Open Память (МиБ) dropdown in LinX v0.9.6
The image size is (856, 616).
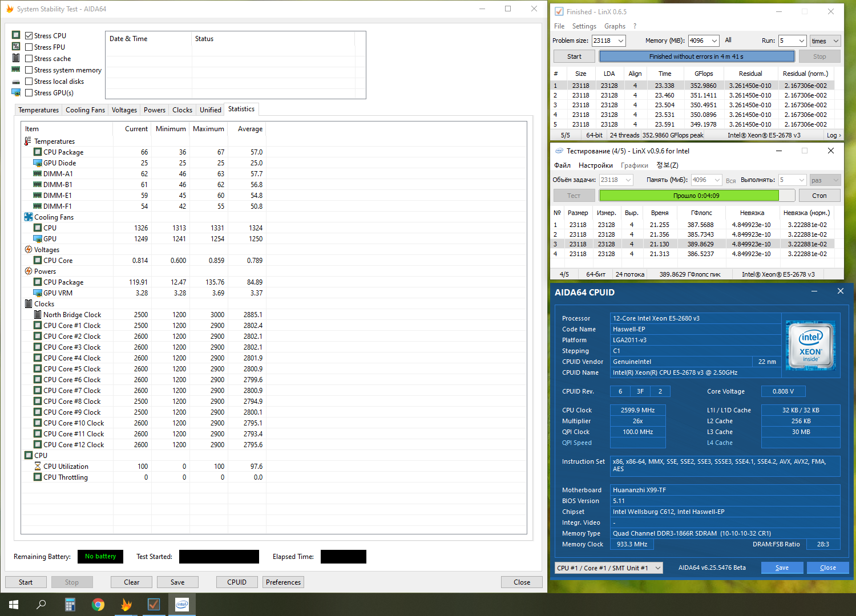[x=717, y=180]
